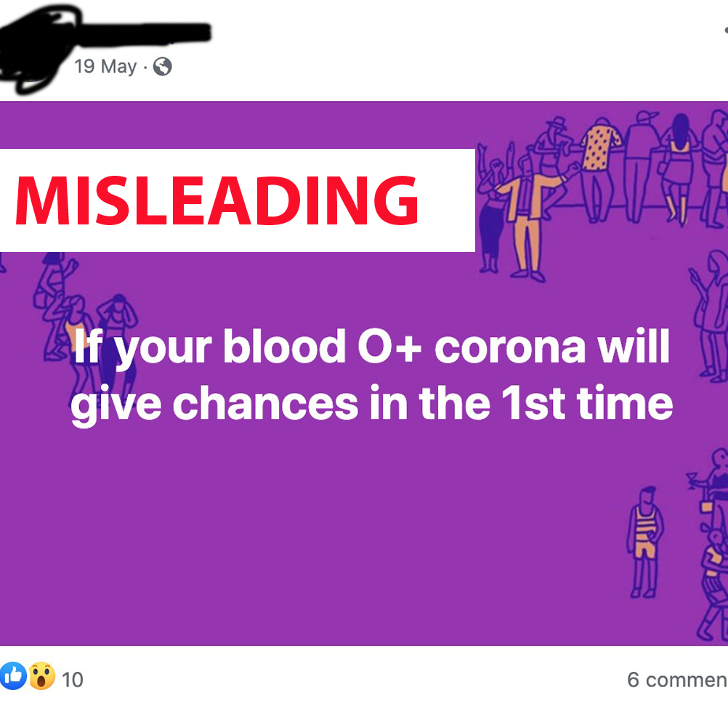
Task: View who reacted via the "10" count
Action: click(x=73, y=680)
